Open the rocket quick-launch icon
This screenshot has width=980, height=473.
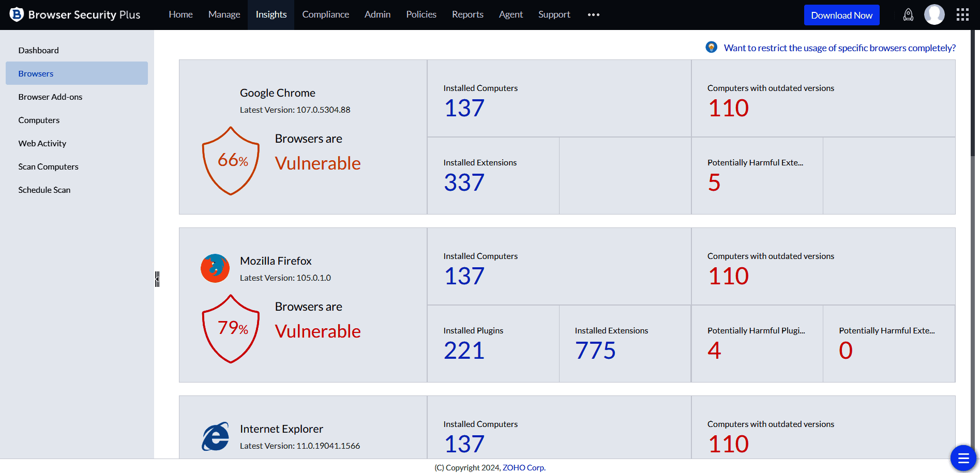tap(908, 15)
